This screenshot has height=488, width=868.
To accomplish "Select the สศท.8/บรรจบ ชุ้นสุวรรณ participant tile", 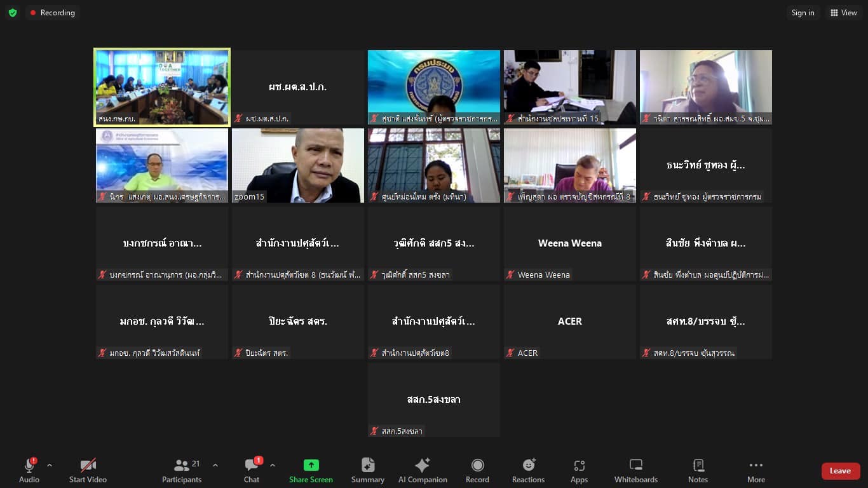I will click(706, 322).
